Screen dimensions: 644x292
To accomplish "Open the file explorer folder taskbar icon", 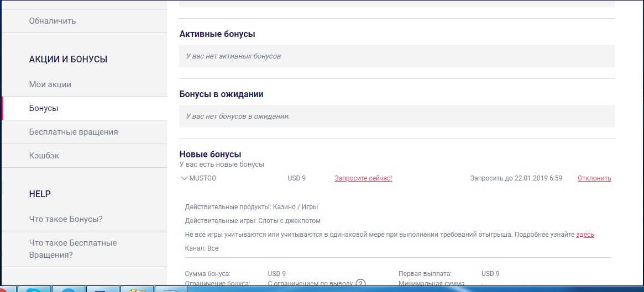I will pyautogui.click(x=136, y=289).
